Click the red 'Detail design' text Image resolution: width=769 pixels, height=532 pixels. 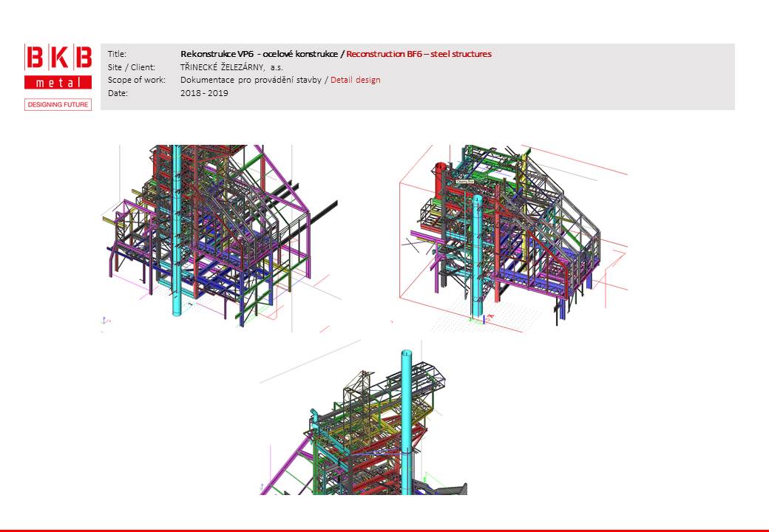(356, 80)
